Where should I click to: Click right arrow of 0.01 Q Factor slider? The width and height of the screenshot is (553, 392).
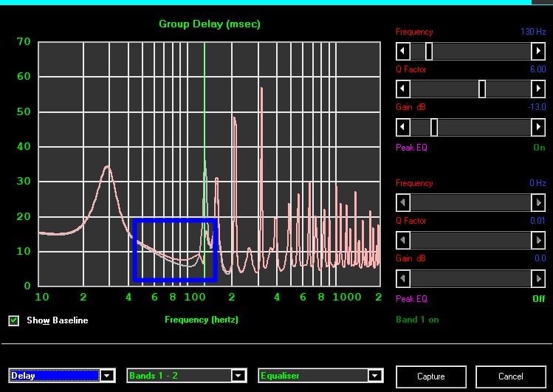(538, 241)
